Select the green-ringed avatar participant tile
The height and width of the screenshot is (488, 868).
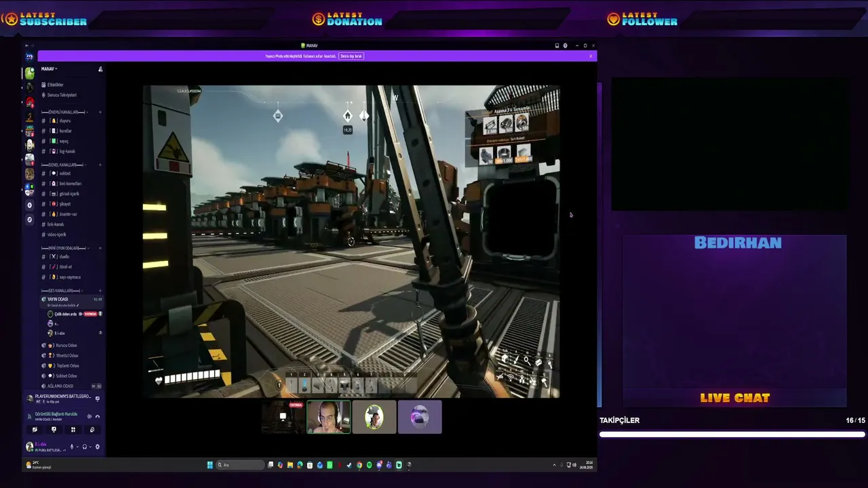(x=374, y=417)
